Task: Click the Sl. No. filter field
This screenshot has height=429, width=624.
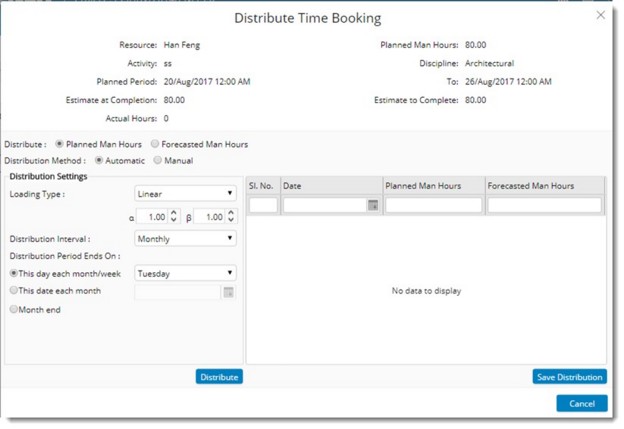Action: tap(263, 205)
